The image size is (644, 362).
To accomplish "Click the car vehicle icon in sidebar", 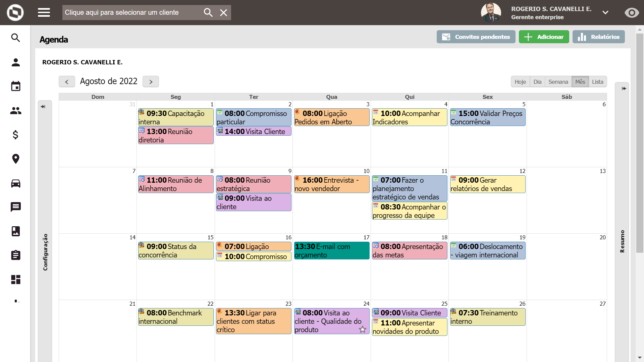I will click(16, 183).
